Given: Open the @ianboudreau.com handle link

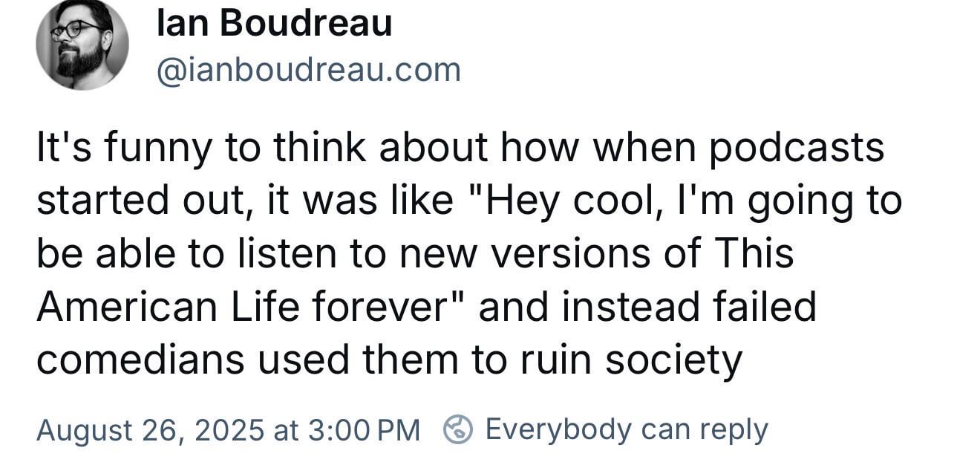Looking at the screenshot, I should click(308, 71).
